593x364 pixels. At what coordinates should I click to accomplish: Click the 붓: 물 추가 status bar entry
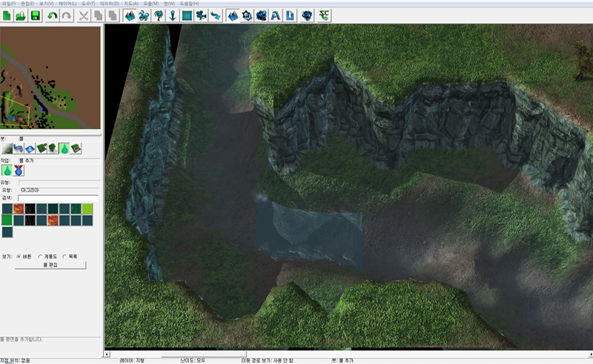pyautogui.click(x=342, y=360)
